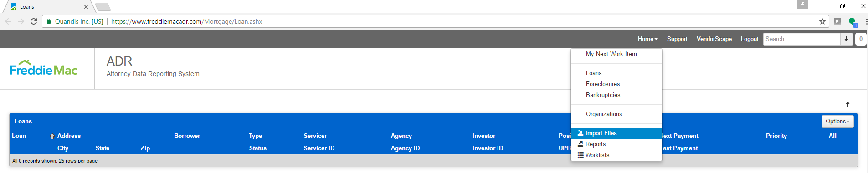The width and height of the screenshot is (868, 173).
Task: Expand the Home dropdown menu
Action: tap(647, 39)
